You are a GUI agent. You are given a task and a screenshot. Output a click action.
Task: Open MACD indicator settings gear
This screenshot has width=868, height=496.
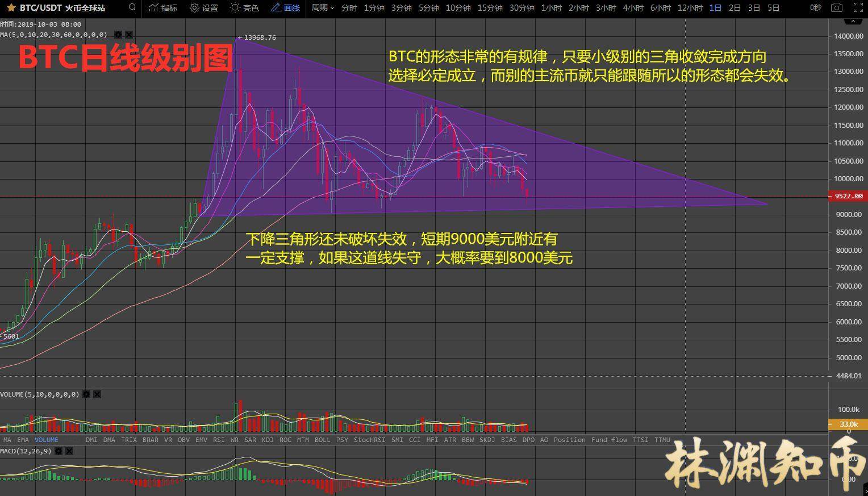pos(59,451)
